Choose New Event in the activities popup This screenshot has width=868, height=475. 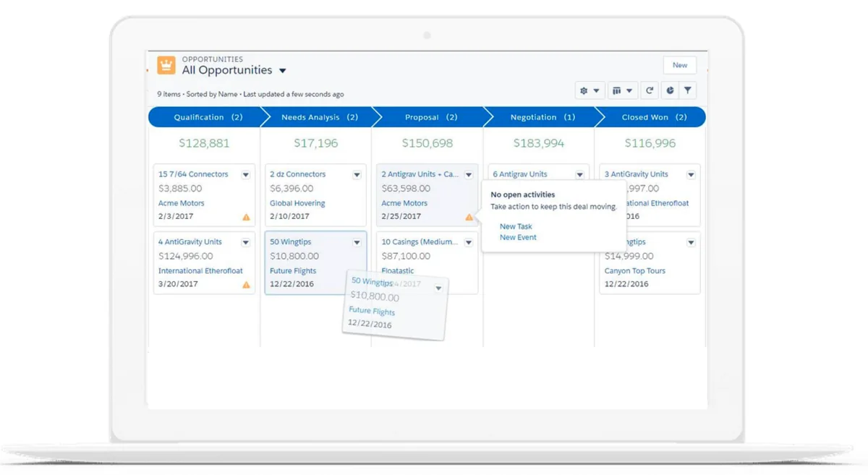coord(518,237)
